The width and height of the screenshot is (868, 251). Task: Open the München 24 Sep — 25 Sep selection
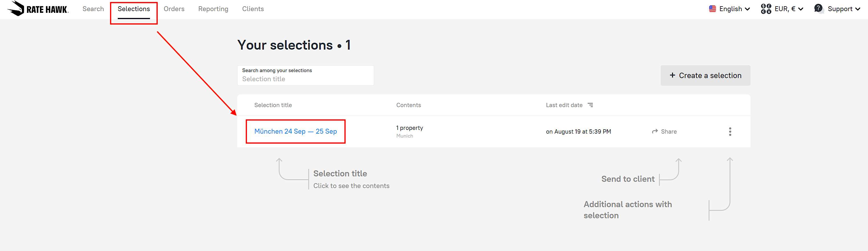[295, 132]
